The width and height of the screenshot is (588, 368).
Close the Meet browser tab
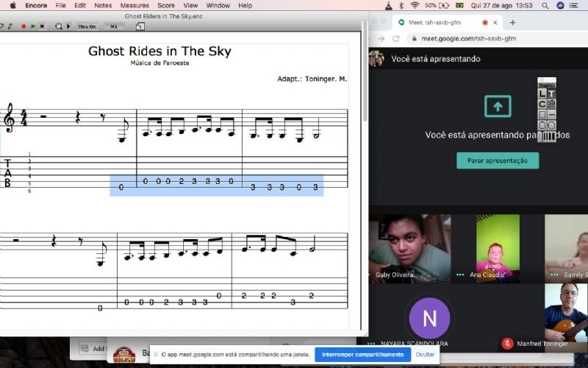pyautogui.click(x=495, y=23)
